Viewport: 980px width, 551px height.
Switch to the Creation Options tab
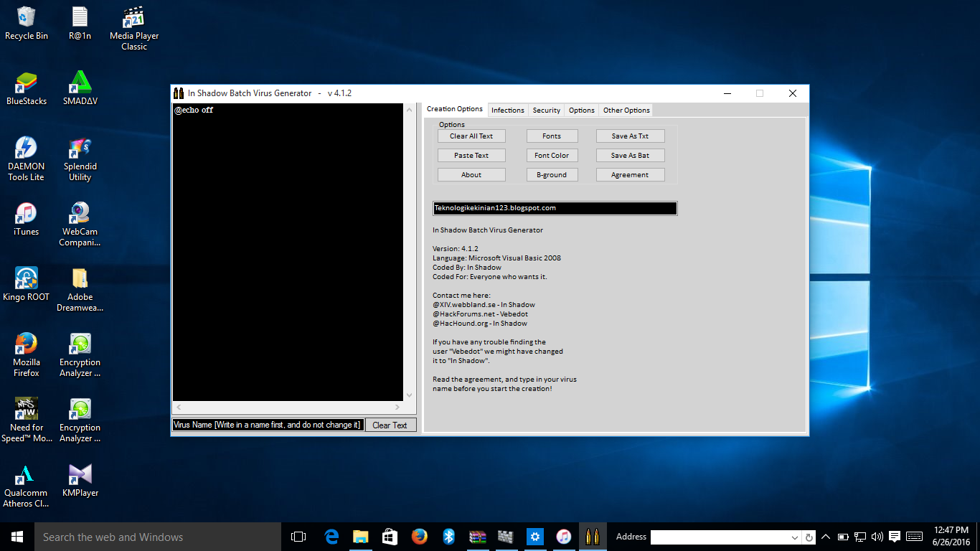455,109
